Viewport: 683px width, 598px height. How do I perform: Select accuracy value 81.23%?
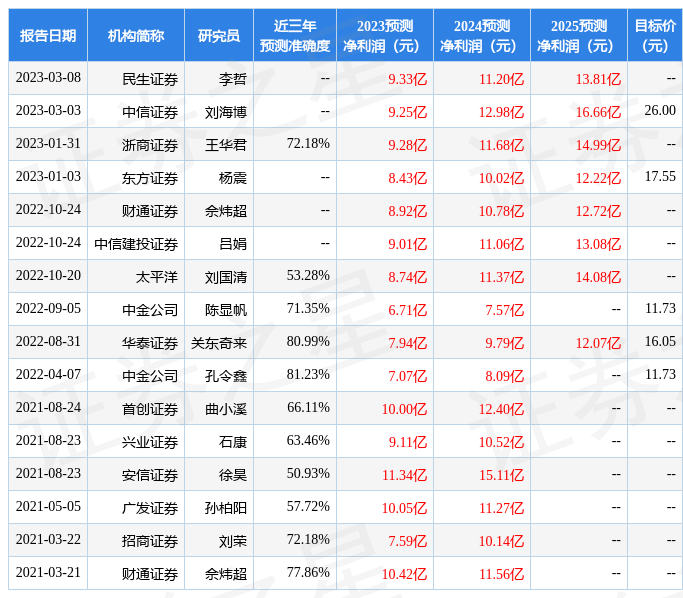coord(308,375)
